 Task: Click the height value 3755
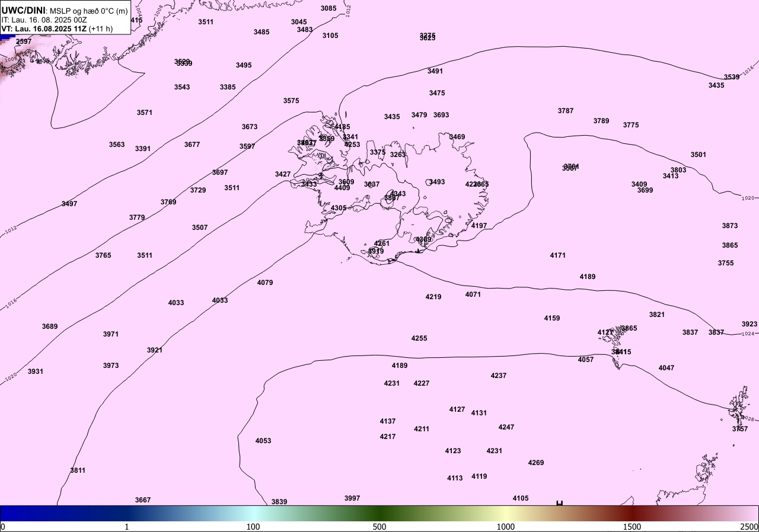pos(726,263)
